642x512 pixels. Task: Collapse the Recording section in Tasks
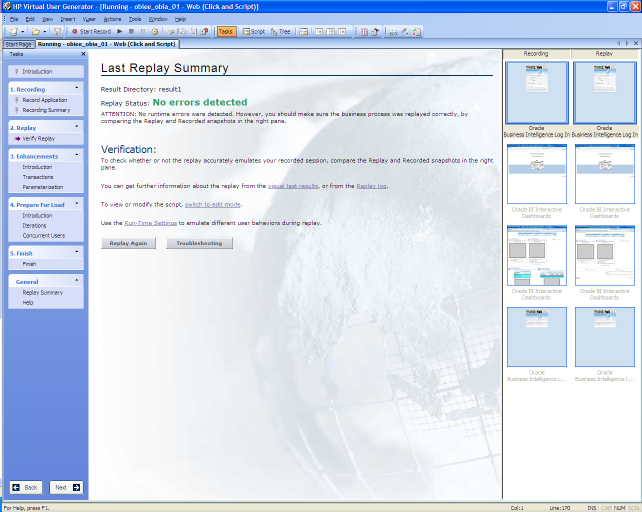click(78, 89)
